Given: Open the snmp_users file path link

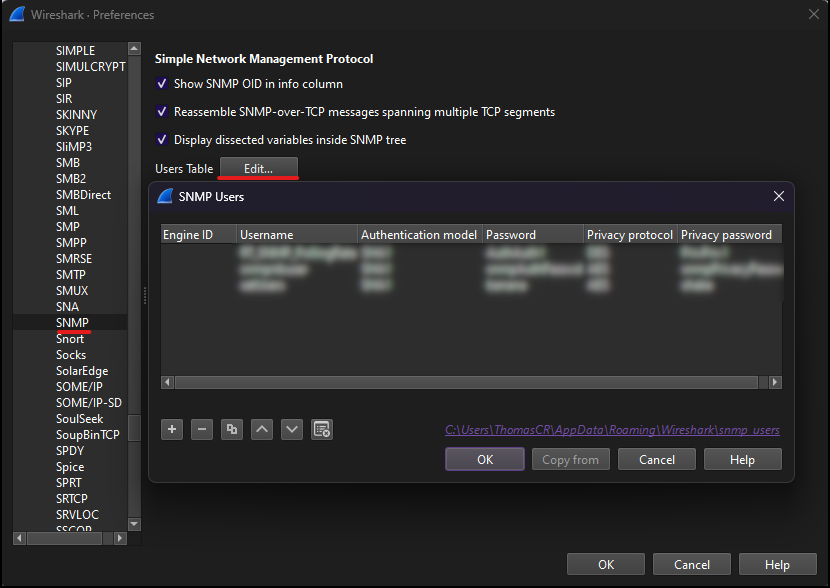Looking at the screenshot, I should pos(612,430).
